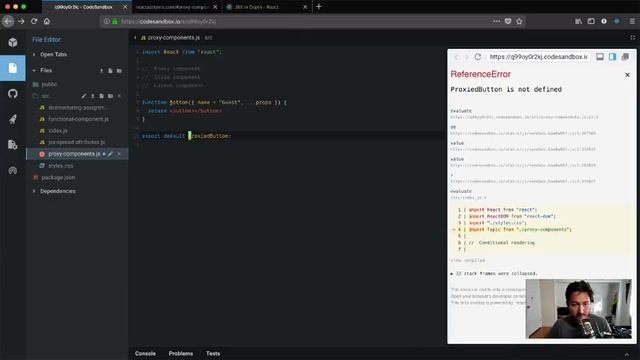Open preview in new window icon
This screenshot has height=360, width=640.
tap(625, 57)
